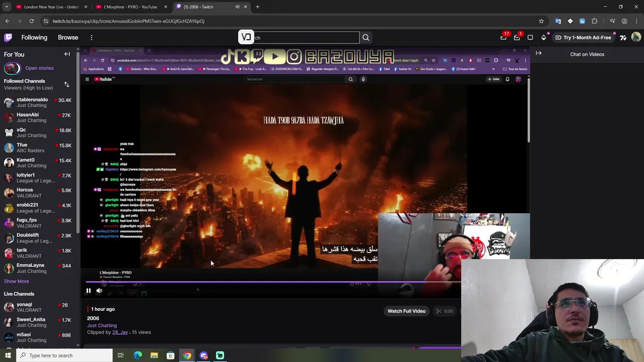The width and height of the screenshot is (644, 362).
Task: Click Try 1-Month Ad-Free button
Action: (x=583, y=38)
